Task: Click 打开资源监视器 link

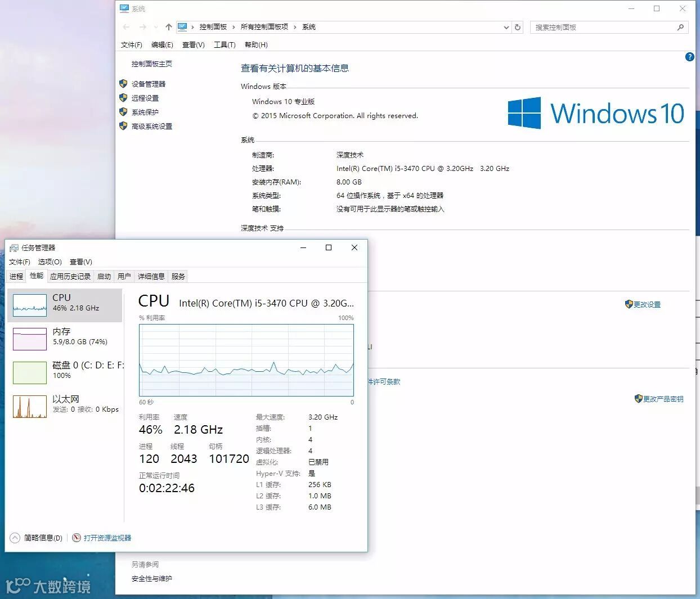Action: [107, 538]
